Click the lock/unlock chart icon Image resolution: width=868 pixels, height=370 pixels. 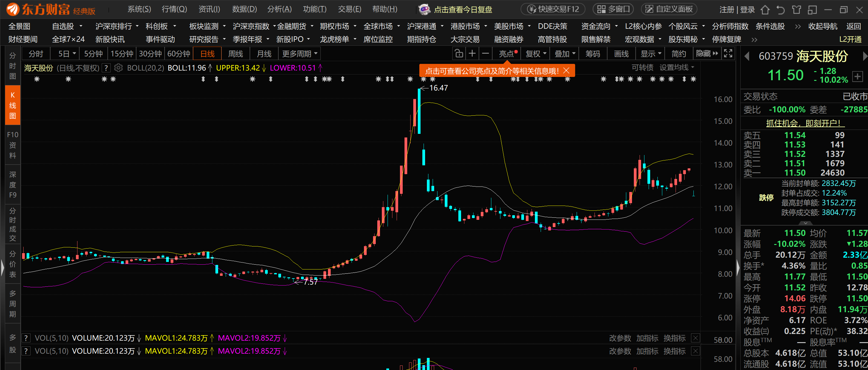point(458,54)
